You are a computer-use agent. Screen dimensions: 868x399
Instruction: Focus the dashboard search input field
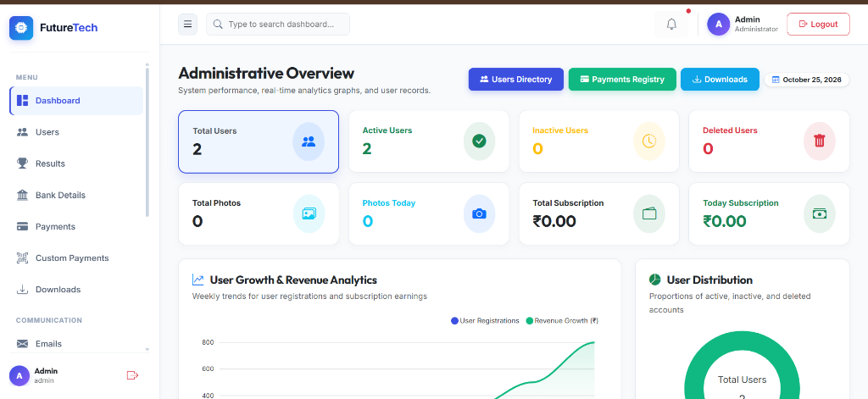coord(278,25)
